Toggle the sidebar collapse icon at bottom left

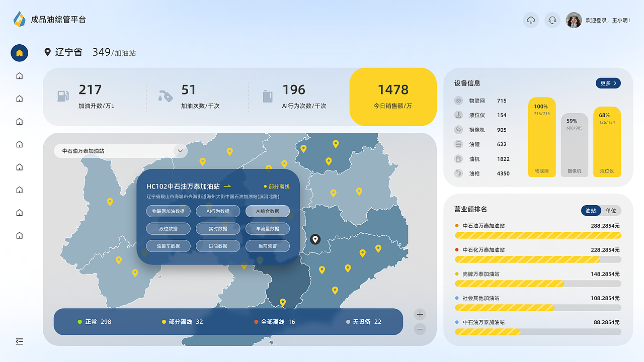tap(19, 341)
